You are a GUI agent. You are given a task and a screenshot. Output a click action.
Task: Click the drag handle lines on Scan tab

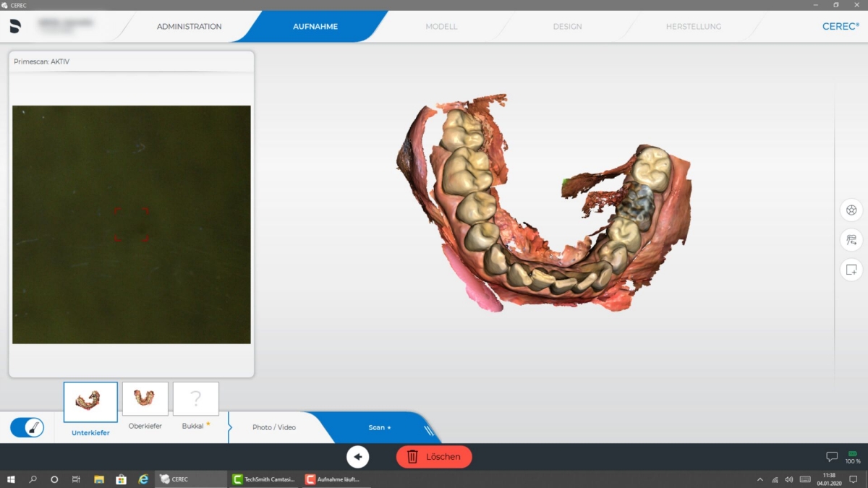(x=429, y=430)
